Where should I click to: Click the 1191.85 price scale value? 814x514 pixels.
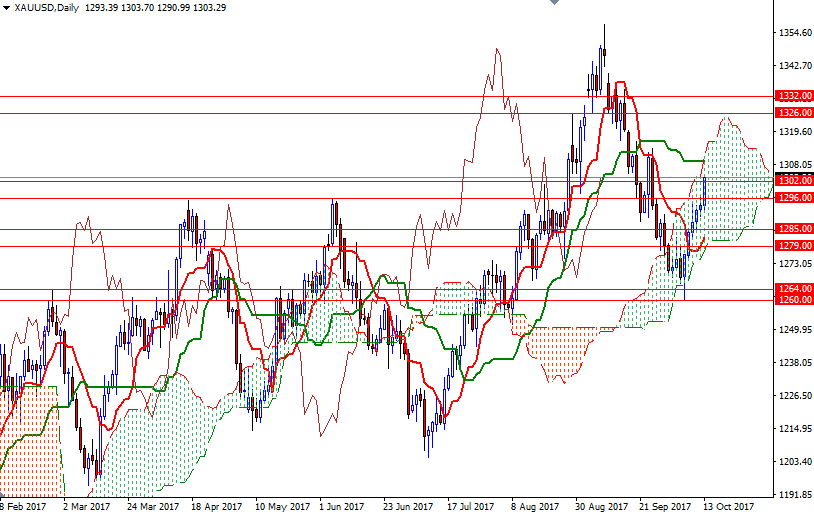tap(795, 494)
